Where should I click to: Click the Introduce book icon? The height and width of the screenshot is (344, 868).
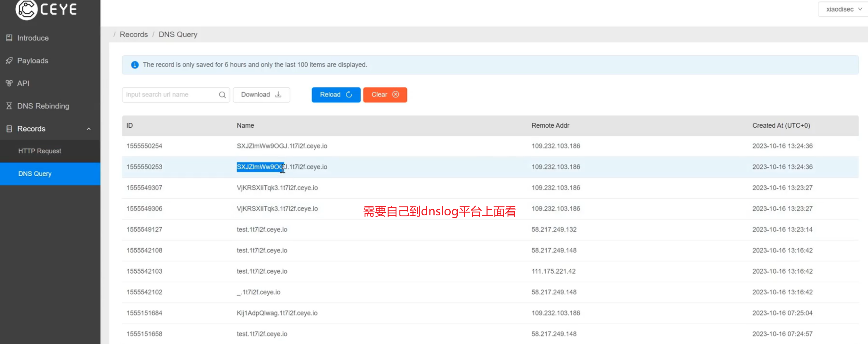coord(9,38)
